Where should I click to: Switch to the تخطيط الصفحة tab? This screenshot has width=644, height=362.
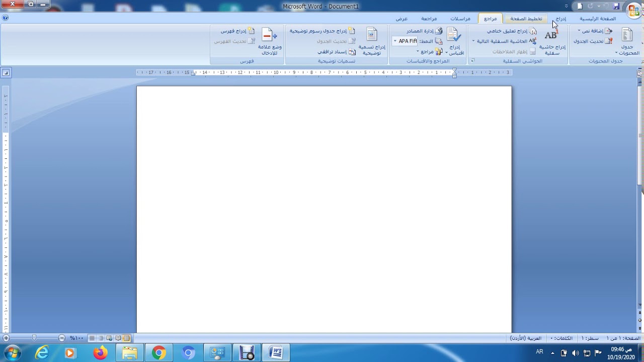pyautogui.click(x=526, y=19)
